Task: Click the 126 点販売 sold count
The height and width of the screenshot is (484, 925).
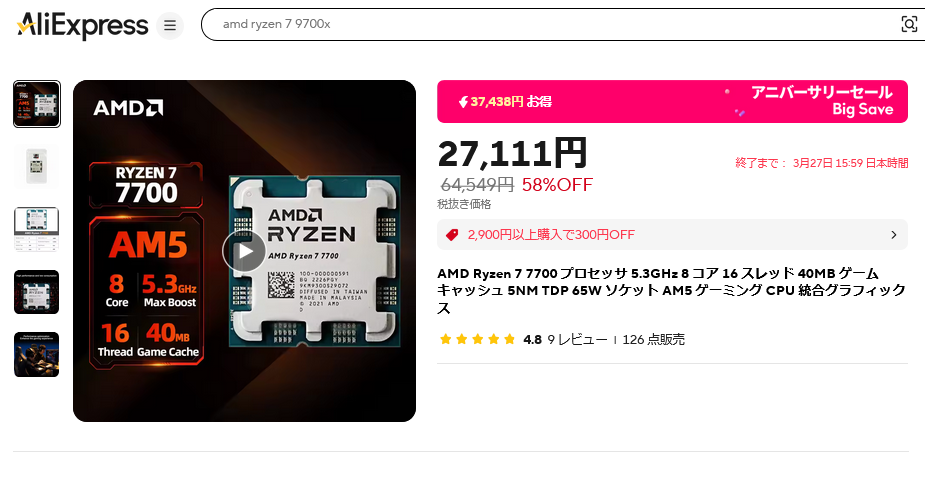Action: click(x=654, y=339)
